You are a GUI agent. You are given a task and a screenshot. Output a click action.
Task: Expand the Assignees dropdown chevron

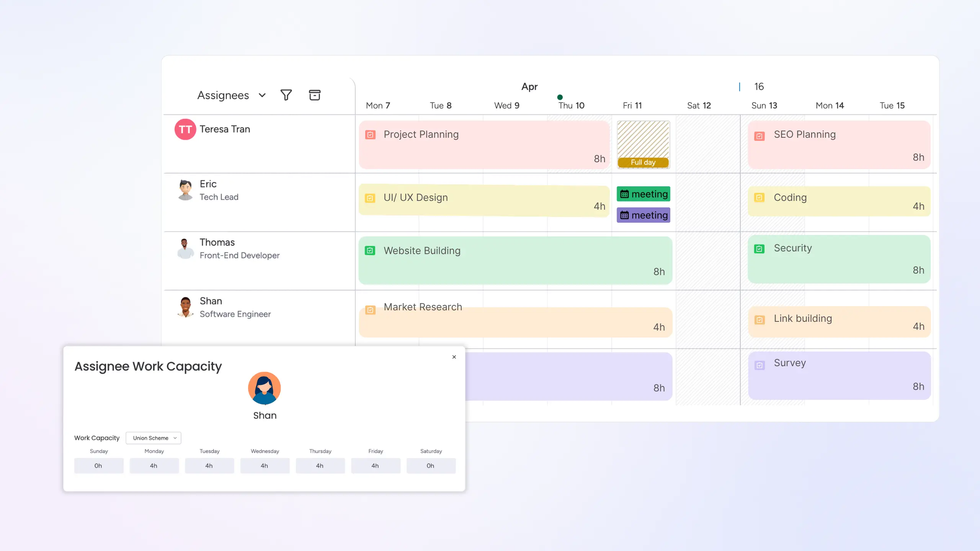[x=262, y=95]
